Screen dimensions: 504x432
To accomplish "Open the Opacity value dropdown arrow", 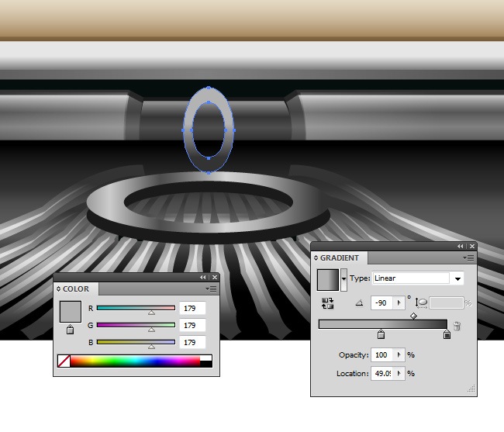I will coord(399,354).
